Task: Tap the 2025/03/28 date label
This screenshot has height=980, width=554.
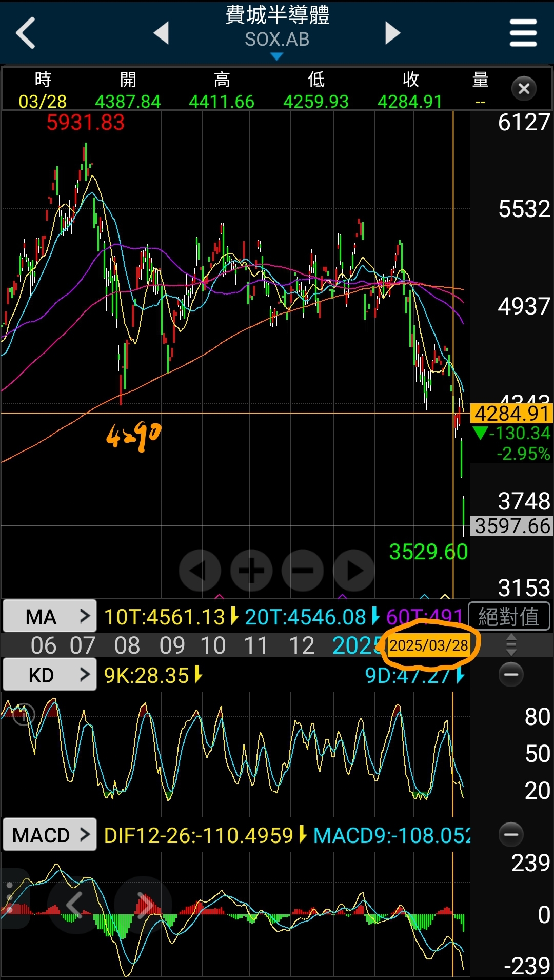Action: [x=429, y=645]
